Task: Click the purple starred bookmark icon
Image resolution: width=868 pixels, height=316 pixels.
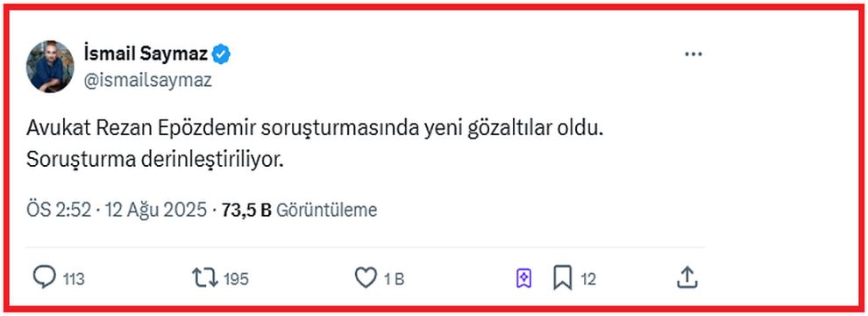Action: (x=523, y=277)
